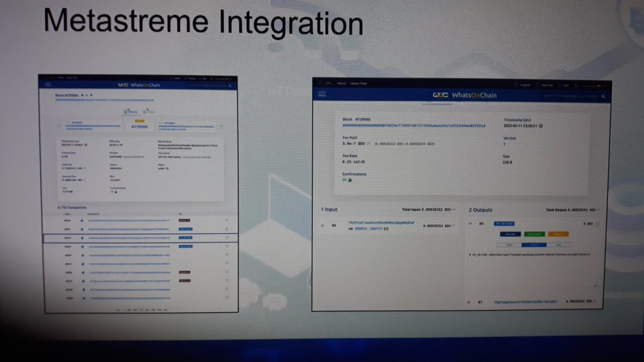Viewport: 644px width, 362px height.
Task: Click the clock icon beside the timestamp
Action: coord(540,126)
